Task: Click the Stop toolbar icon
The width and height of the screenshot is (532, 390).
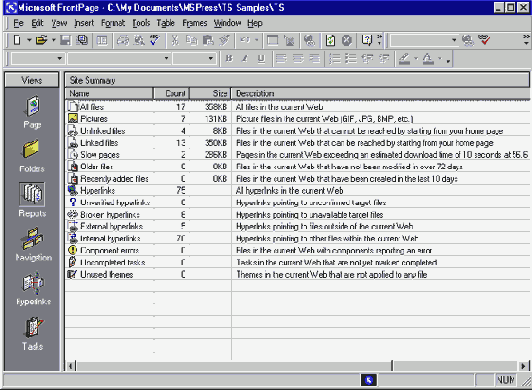Action: (346, 40)
